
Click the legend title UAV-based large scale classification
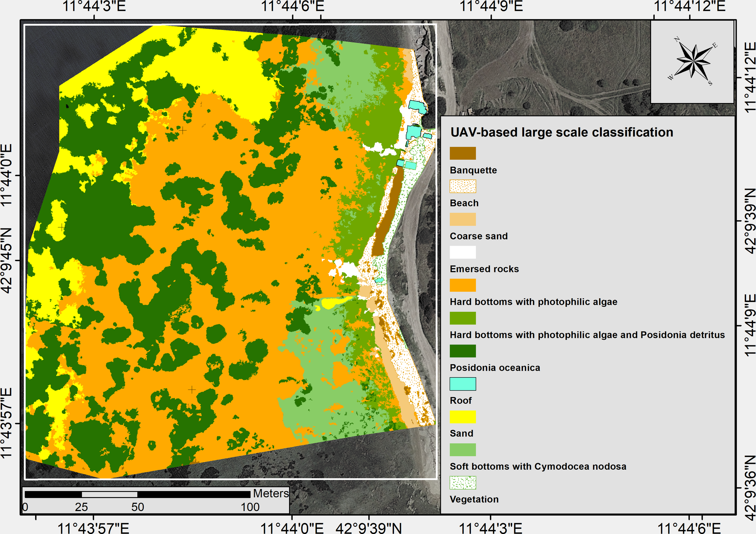(562, 132)
